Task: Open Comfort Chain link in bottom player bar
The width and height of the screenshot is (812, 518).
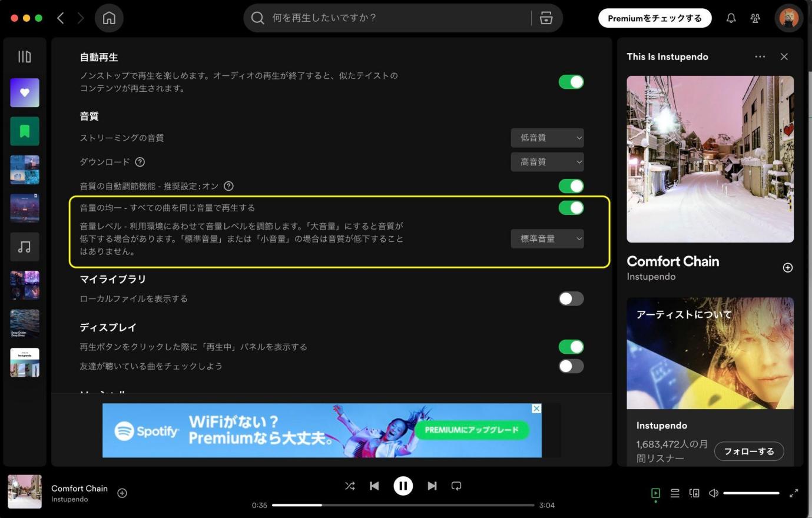Action: point(79,489)
